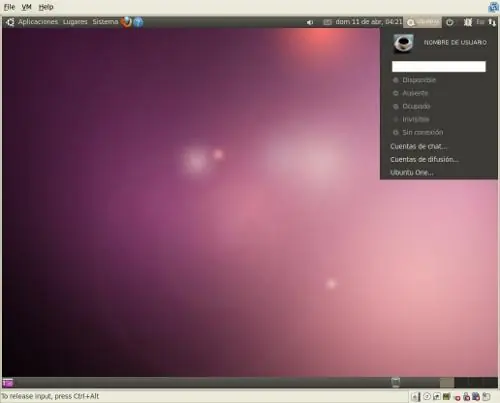
Task: Click the Ubuntu logo in the top panel
Action: click(10, 22)
